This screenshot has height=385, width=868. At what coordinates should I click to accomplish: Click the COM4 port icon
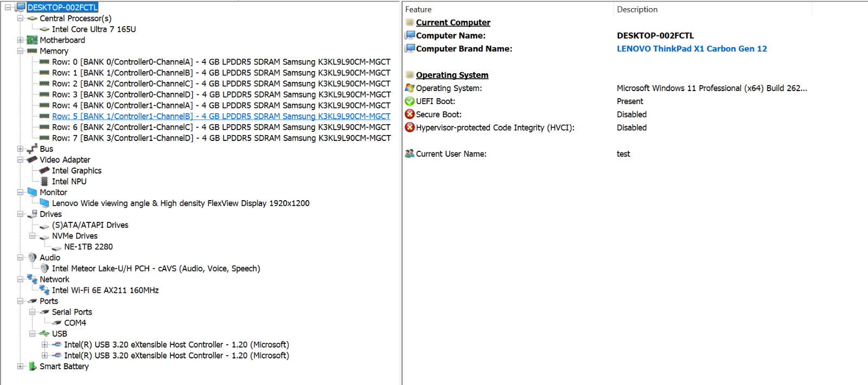[x=57, y=323]
